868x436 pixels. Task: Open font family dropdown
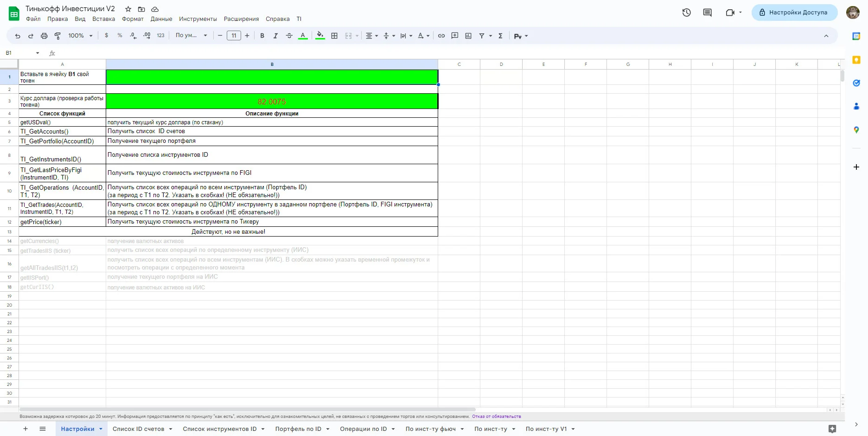[x=191, y=36]
